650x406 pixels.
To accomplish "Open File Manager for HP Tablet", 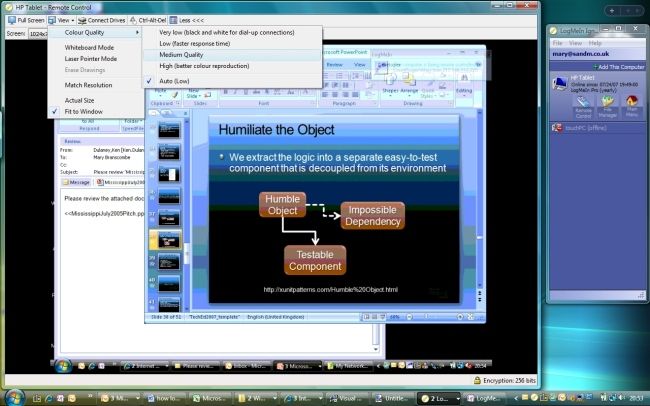I will pos(607,107).
